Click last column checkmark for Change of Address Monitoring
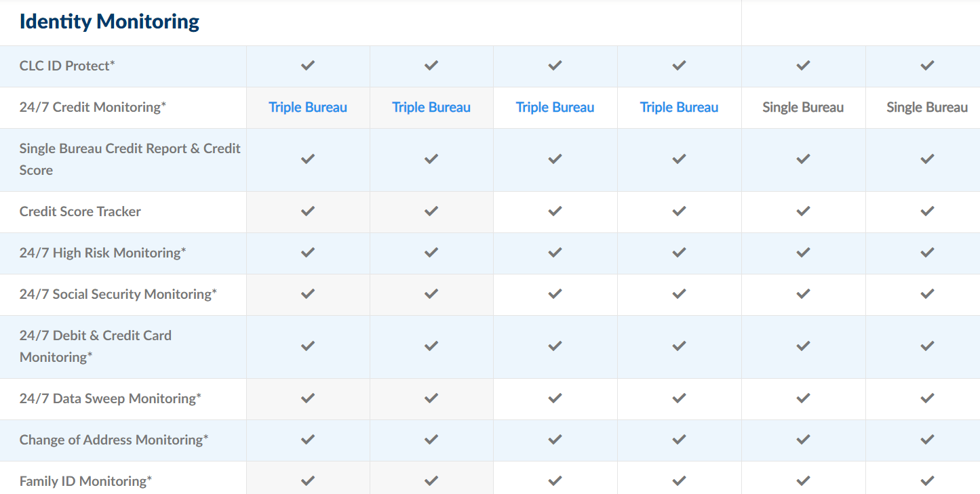 click(927, 440)
